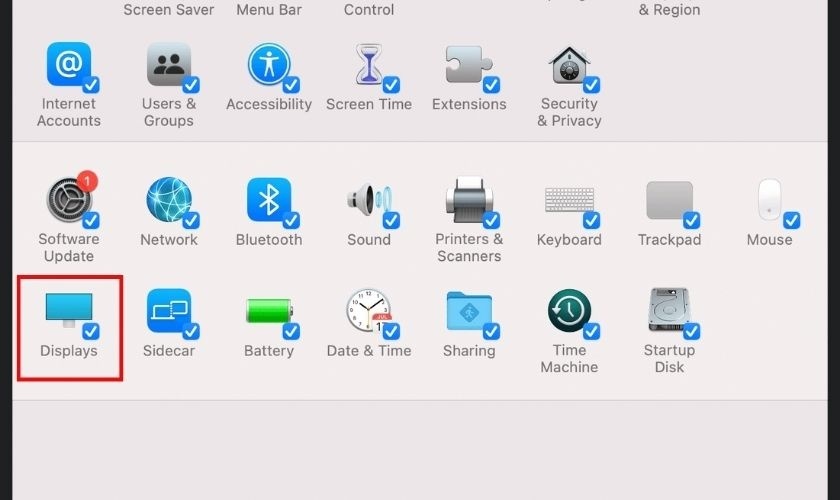Viewport: 840px width, 500px height.
Task: Open Software Update gear icon
Action: tap(68, 200)
